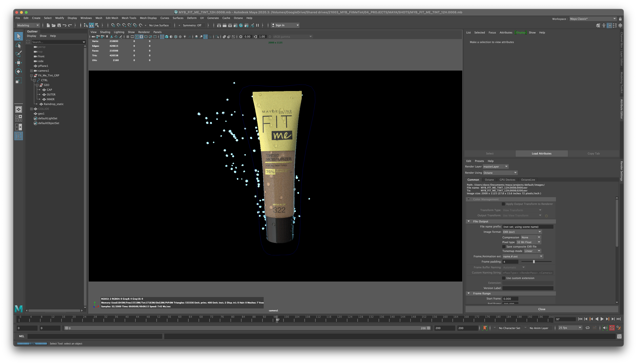
Task: Enable Use custom extension checkbox
Action: [x=504, y=278]
